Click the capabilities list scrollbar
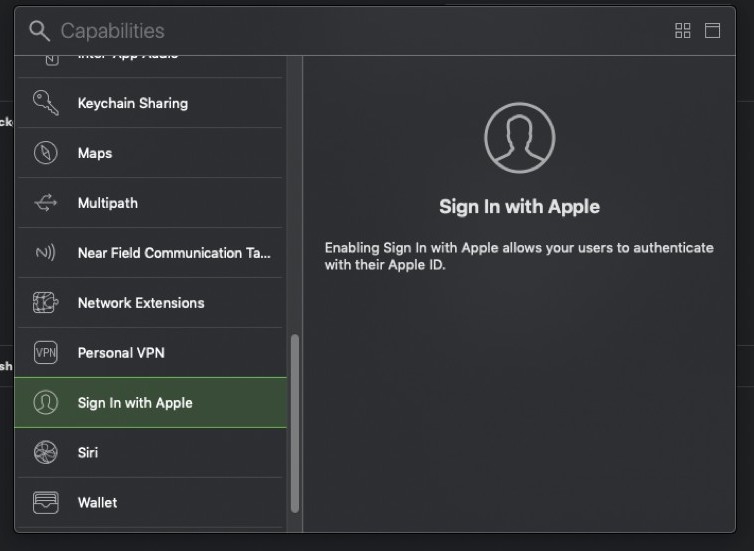This screenshot has height=551, width=754. pyautogui.click(x=294, y=420)
